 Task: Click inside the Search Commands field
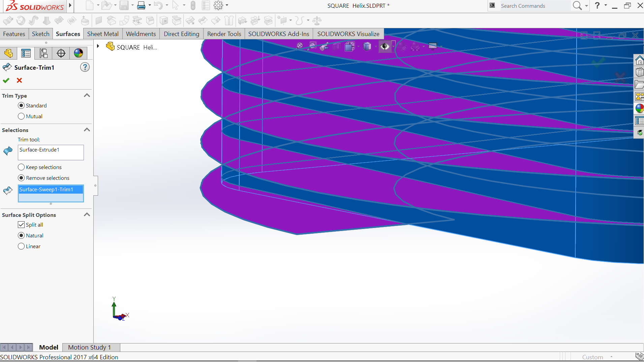(x=536, y=6)
